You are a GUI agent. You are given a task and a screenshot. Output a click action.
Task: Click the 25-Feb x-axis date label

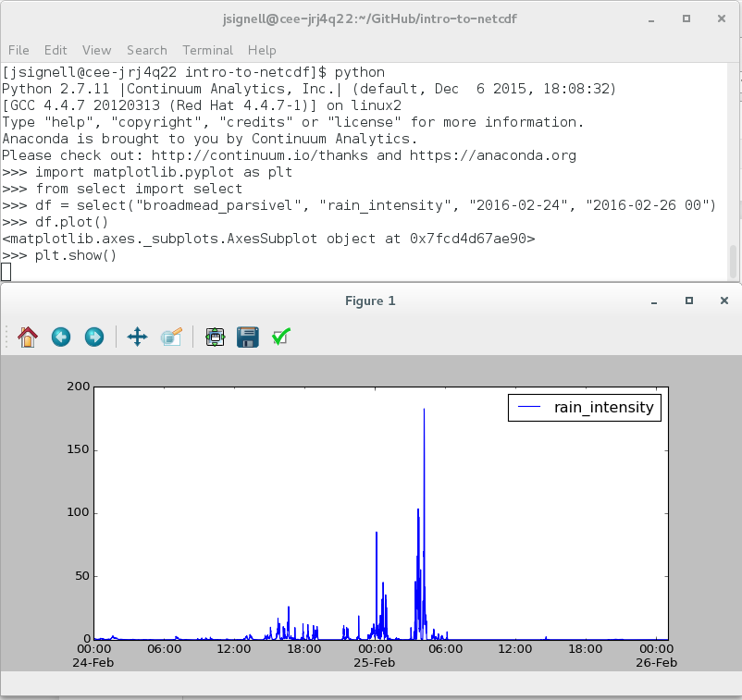[x=375, y=663]
